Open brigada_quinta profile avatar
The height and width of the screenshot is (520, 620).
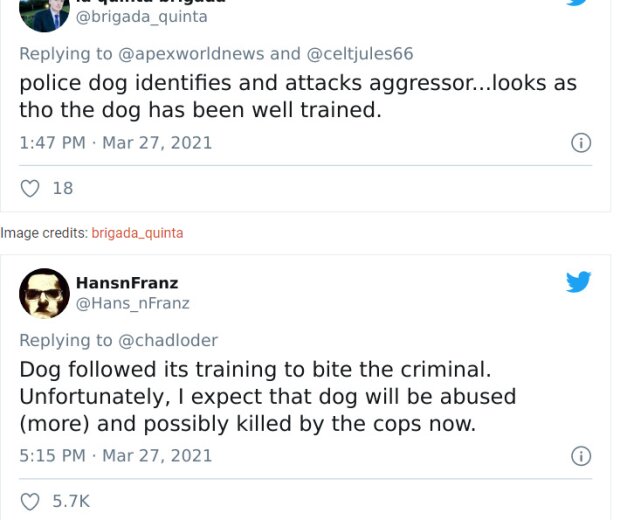pos(44,15)
